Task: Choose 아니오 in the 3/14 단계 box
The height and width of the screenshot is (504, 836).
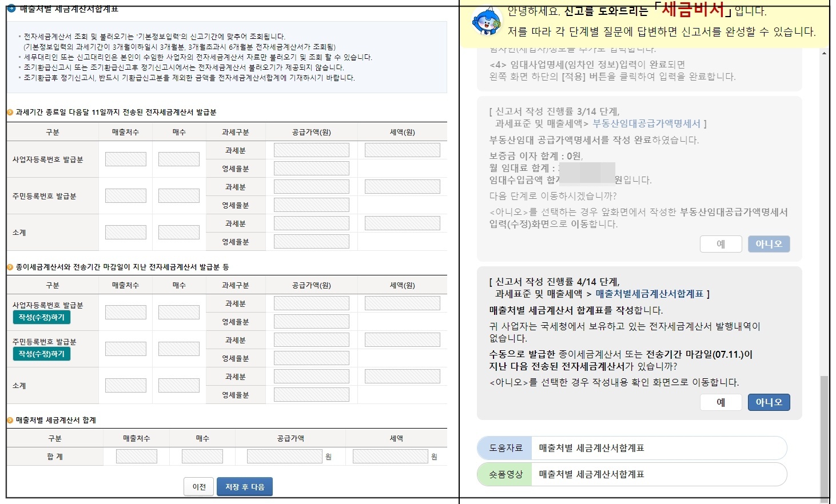Action: click(x=769, y=244)
